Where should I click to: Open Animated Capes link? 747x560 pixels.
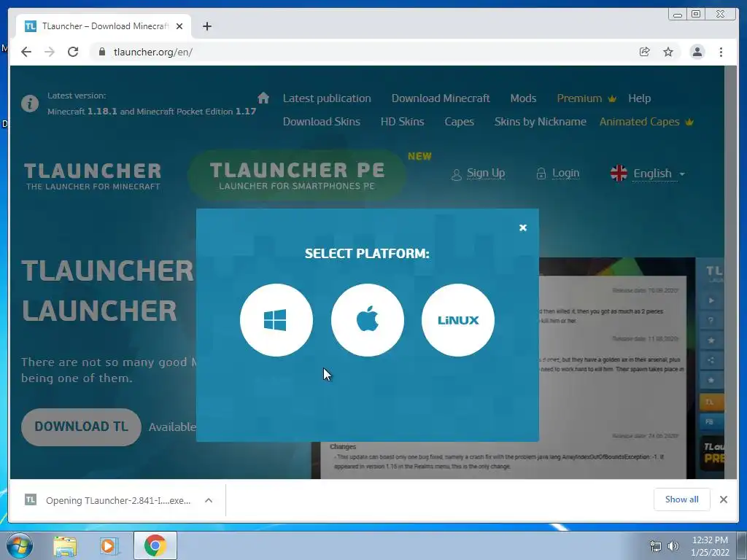pyautogui.click(x=646, y=122)
